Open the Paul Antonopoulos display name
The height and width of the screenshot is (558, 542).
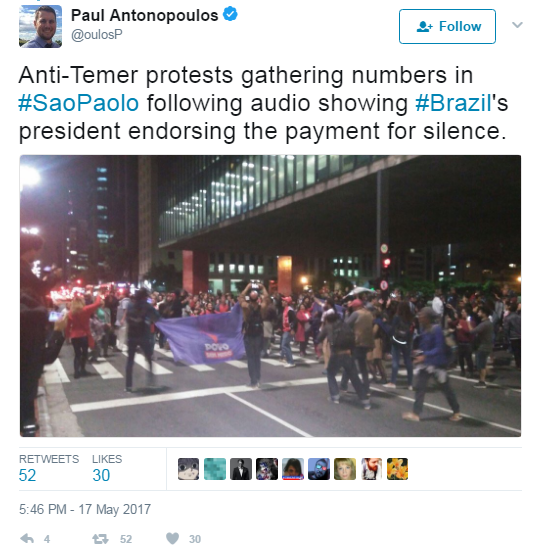coord(144,15)
